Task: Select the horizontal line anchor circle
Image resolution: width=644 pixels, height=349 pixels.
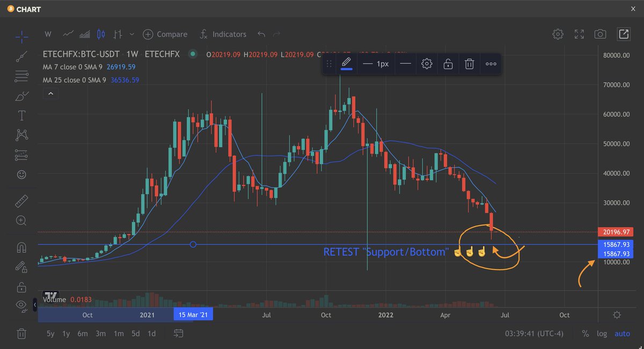Action: [x=193, y=245]
